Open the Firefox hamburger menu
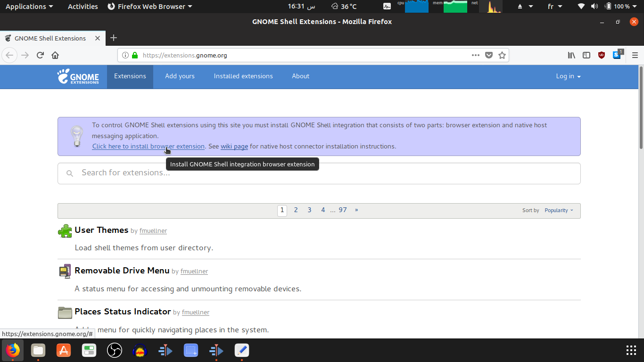This screenshot has height=362, width=644. [x=635, y=55]
